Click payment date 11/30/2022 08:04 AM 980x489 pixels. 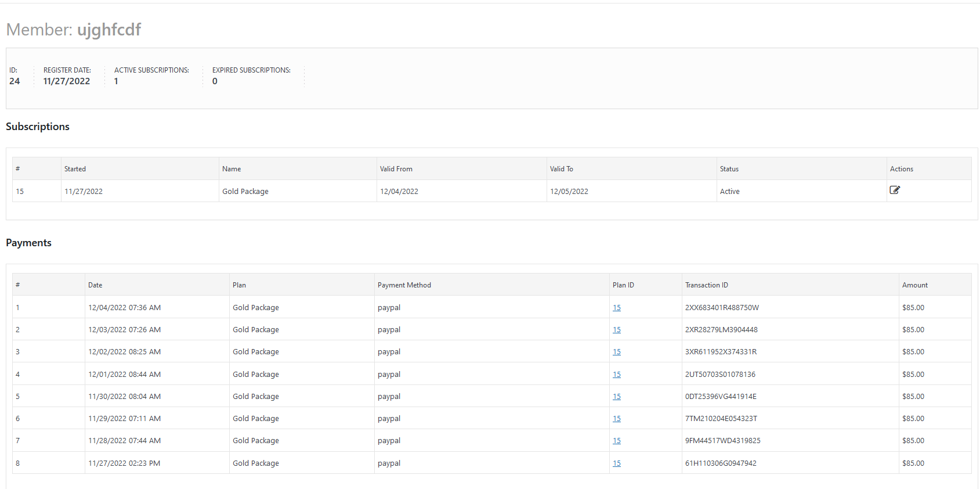point(124,397)
